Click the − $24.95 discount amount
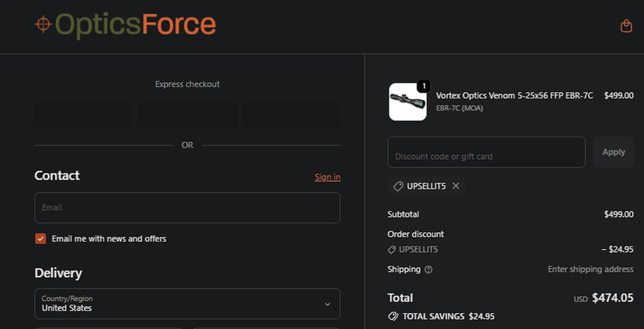 617,250
